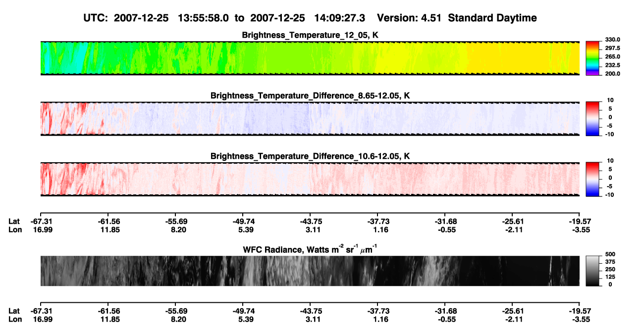Click the 10.6-12.05 difference image strip
The image size is (644, 330).
(x=310, y=180)
